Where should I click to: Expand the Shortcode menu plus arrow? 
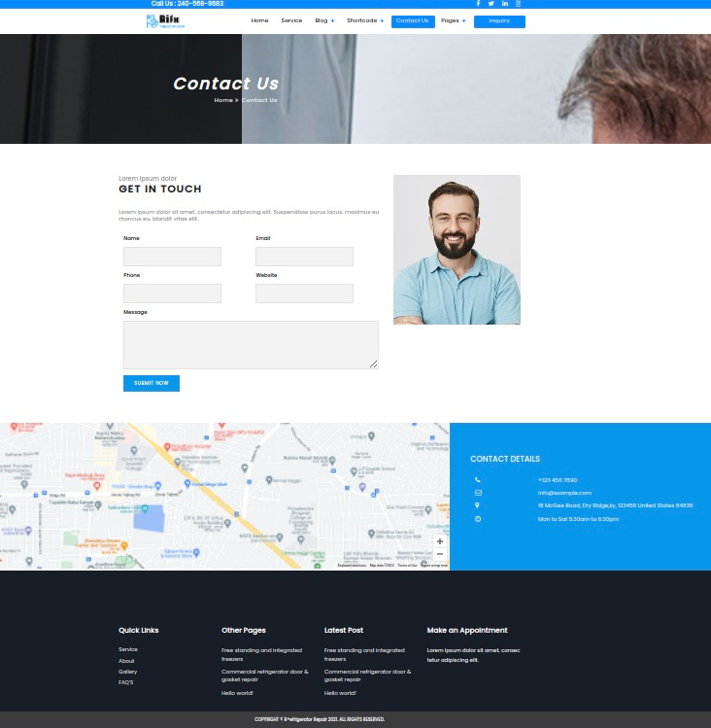coord(382,20)
